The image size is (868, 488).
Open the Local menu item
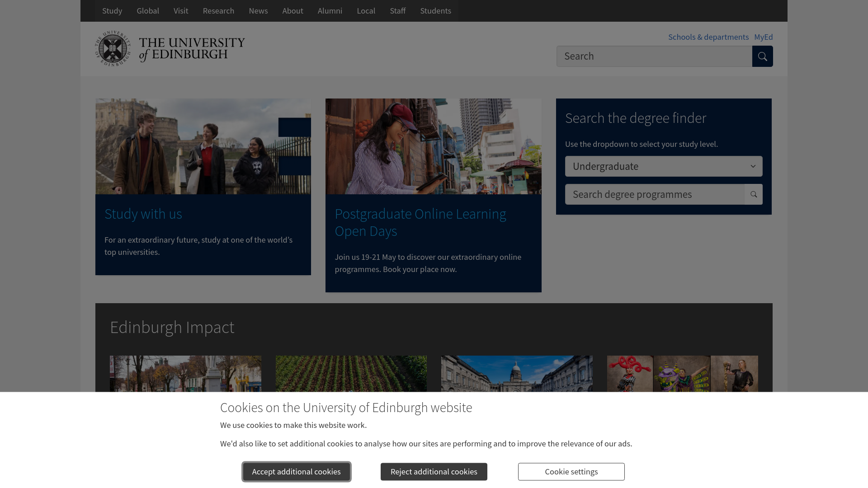pos(366,11)
